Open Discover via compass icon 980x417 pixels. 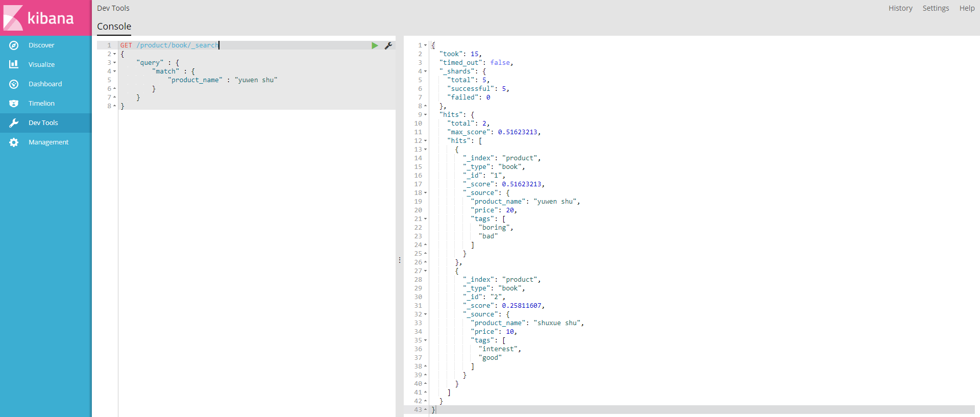click(x=14, y=45)
